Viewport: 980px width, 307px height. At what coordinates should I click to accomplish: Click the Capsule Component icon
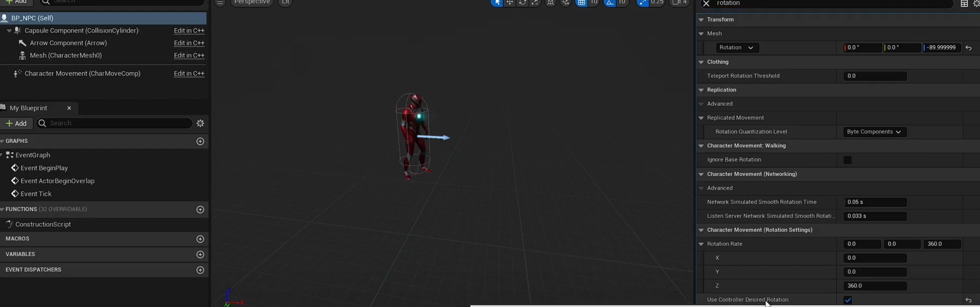tap(17, 30)
